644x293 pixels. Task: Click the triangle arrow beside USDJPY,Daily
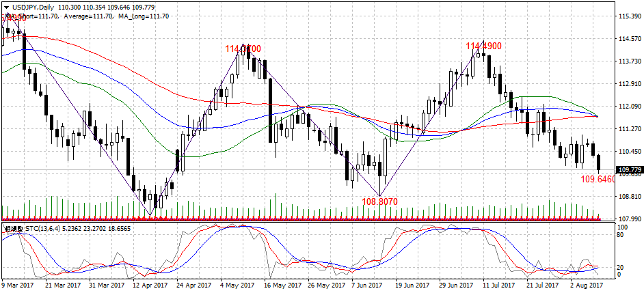click(6, 6)
